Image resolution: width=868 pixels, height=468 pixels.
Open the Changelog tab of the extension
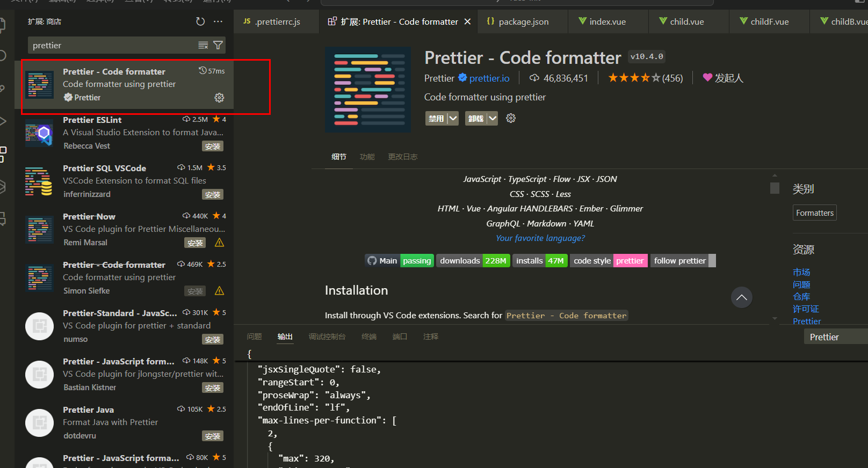click(403, 157)
